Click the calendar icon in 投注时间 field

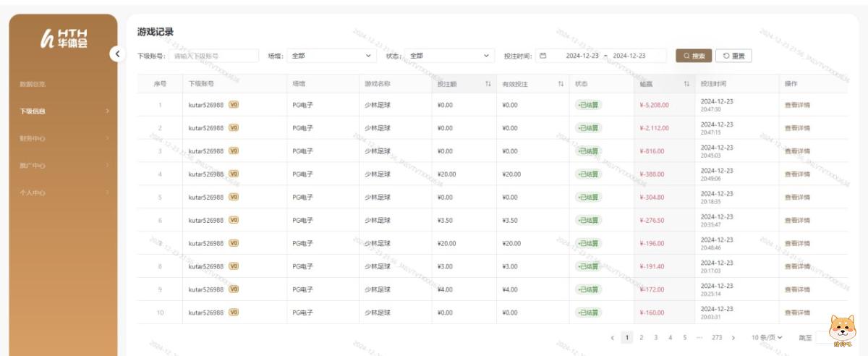(x=543, y=56)
